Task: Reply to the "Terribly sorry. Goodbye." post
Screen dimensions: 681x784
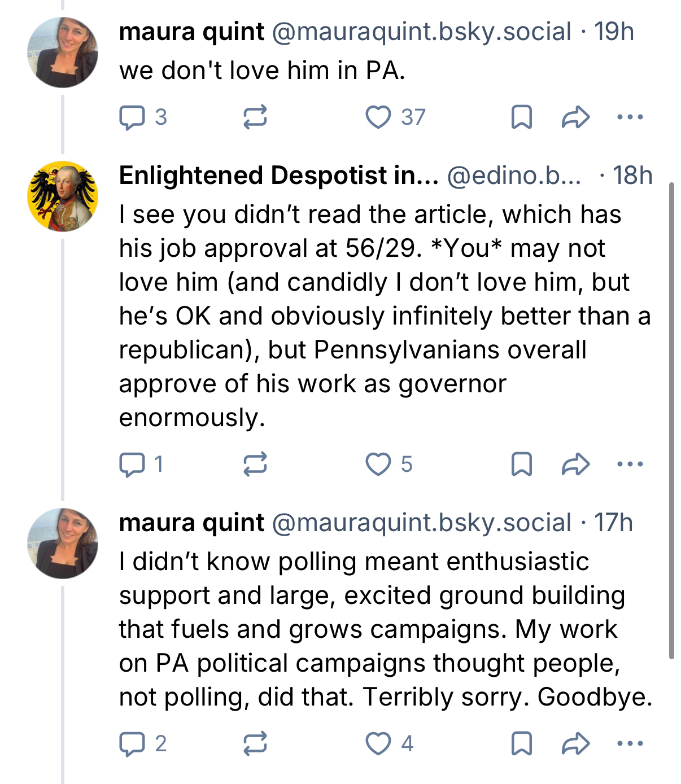Action: point(132,744)
